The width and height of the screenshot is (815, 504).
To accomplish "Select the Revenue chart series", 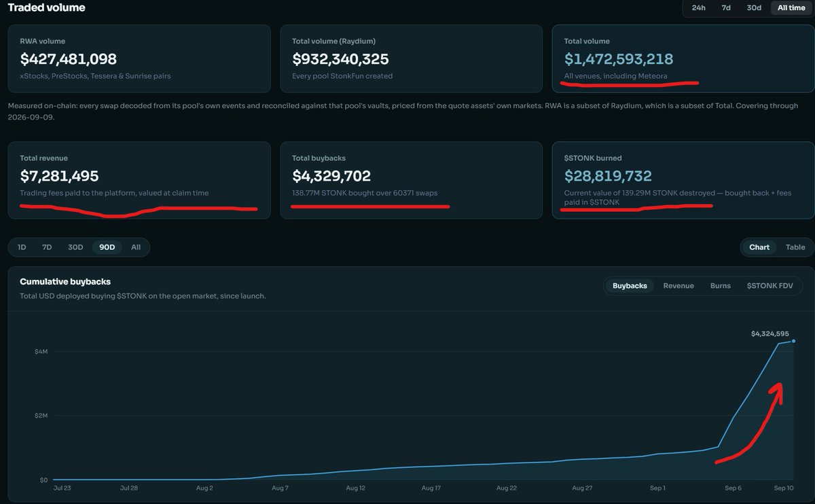I will [678, 286].
